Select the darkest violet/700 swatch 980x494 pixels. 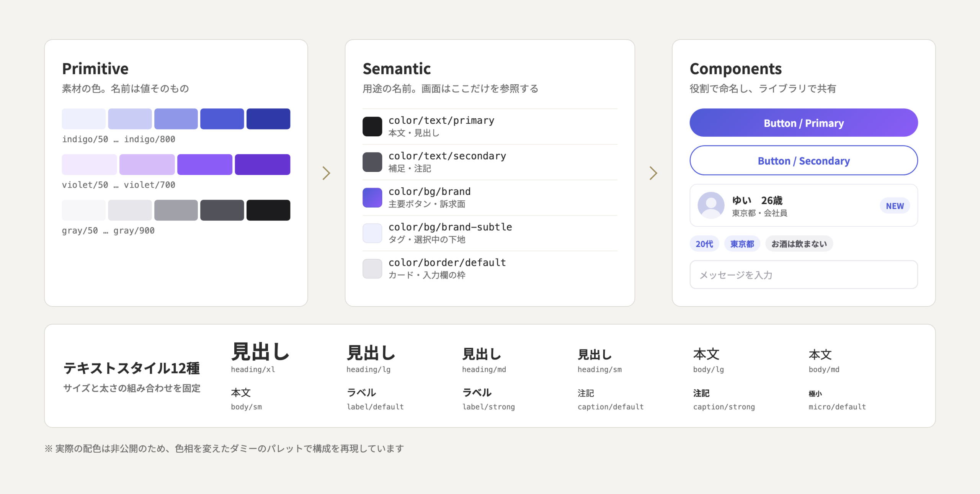coord(262,164)
